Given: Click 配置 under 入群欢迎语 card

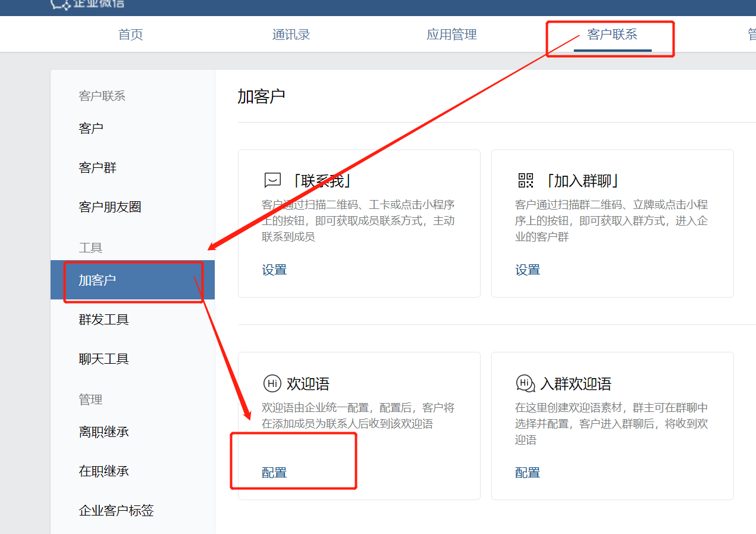Looking at the screenshot, I should [x=528, y=473].
